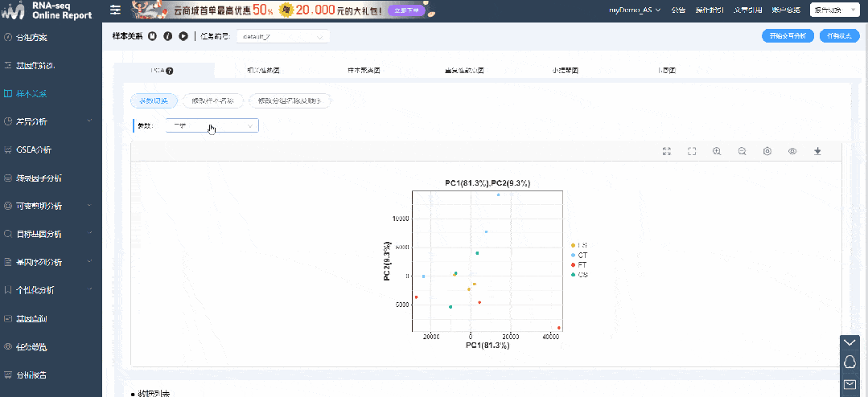The width and height of the screenshot is (868, 397).
Task: Open the info icon beside 样本关系 title
Action: point(168,36)
